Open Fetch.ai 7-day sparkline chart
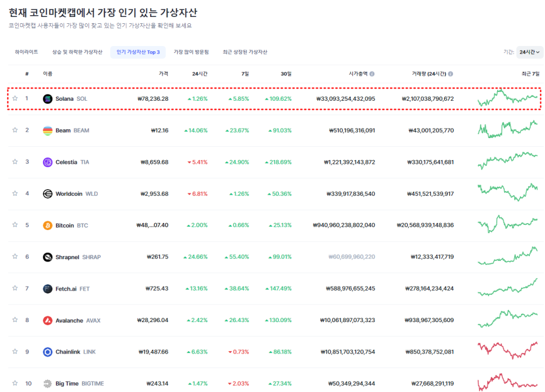545x392 pixels. point(508,288)
